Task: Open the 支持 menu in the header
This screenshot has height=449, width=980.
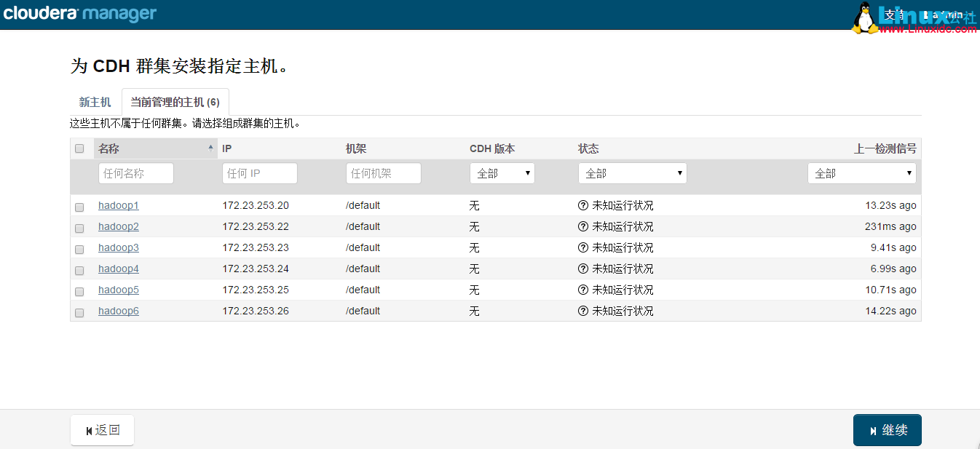Action: [x=897, y=14]
